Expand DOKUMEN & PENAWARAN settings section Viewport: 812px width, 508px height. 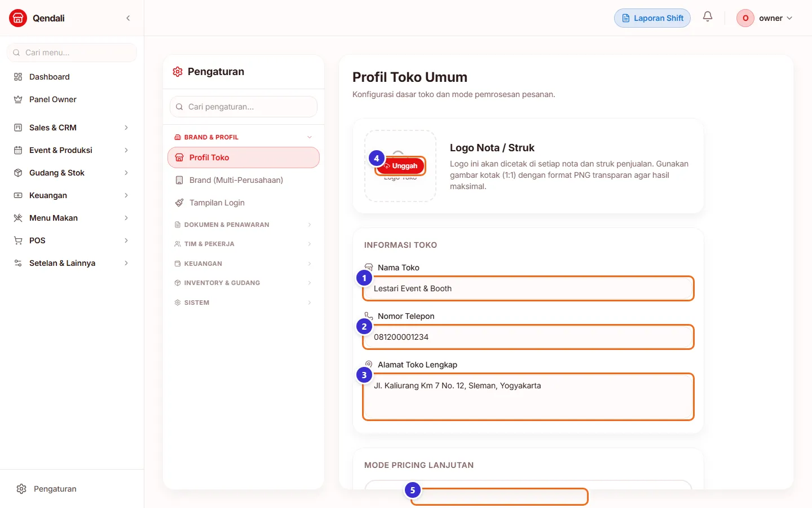pos(244,225)
